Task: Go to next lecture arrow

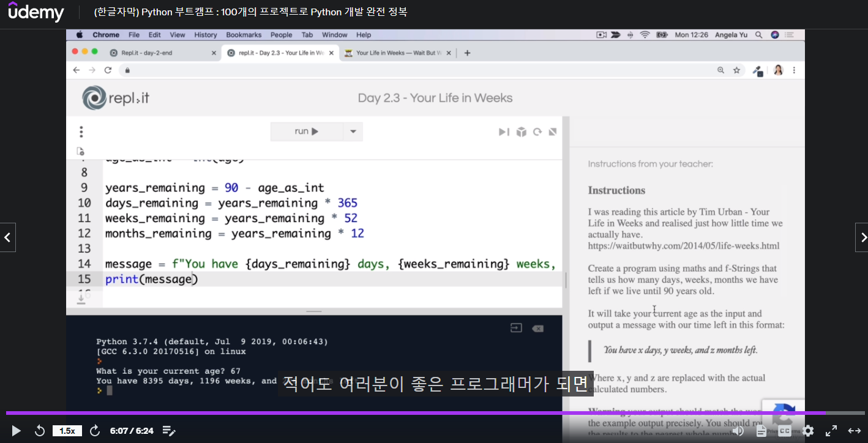Action: point(862,237)
